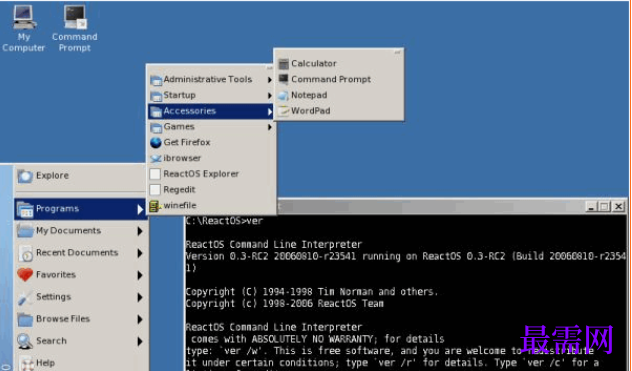
Task: Expand the Games submenu arrow
Action: tap(270, 127)
